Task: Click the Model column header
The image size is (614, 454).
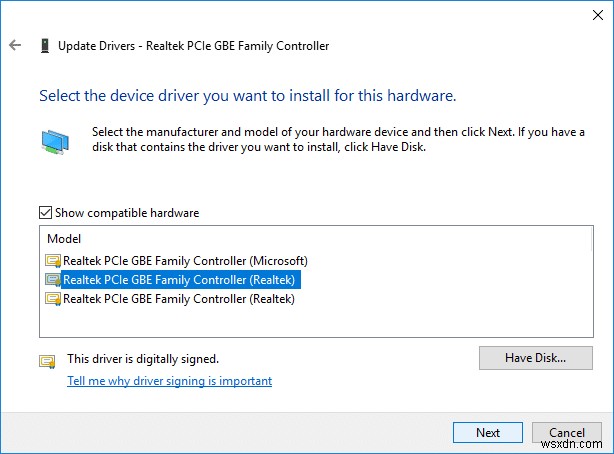Action: 64,240
